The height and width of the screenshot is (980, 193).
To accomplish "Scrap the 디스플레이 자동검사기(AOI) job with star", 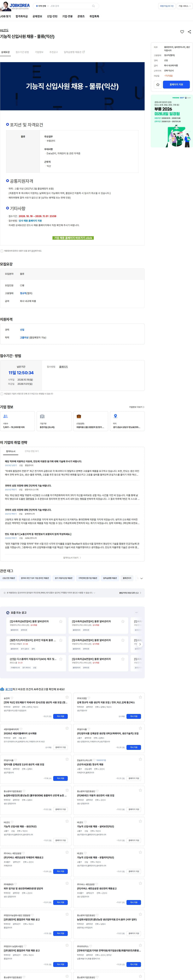I will point(61,659).
